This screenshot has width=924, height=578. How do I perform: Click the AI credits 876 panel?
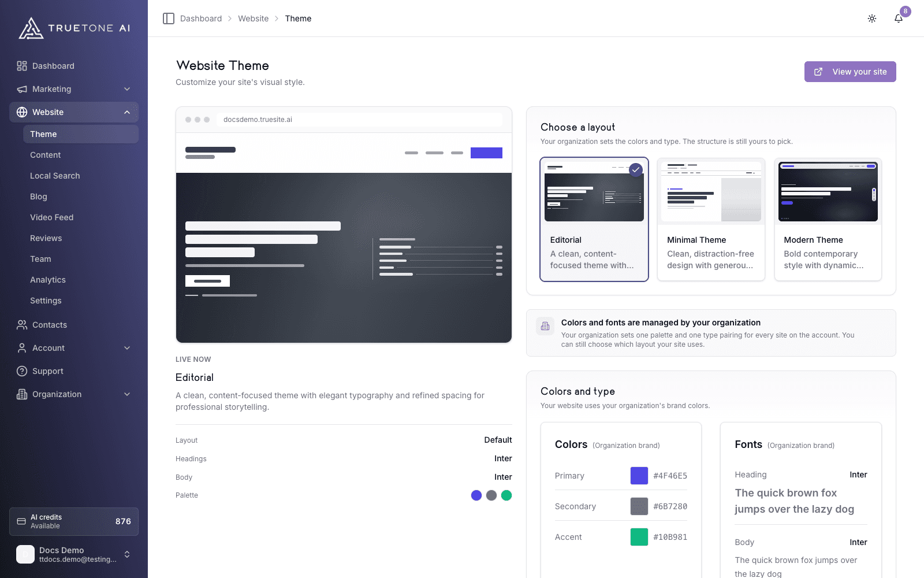(74, 521)
